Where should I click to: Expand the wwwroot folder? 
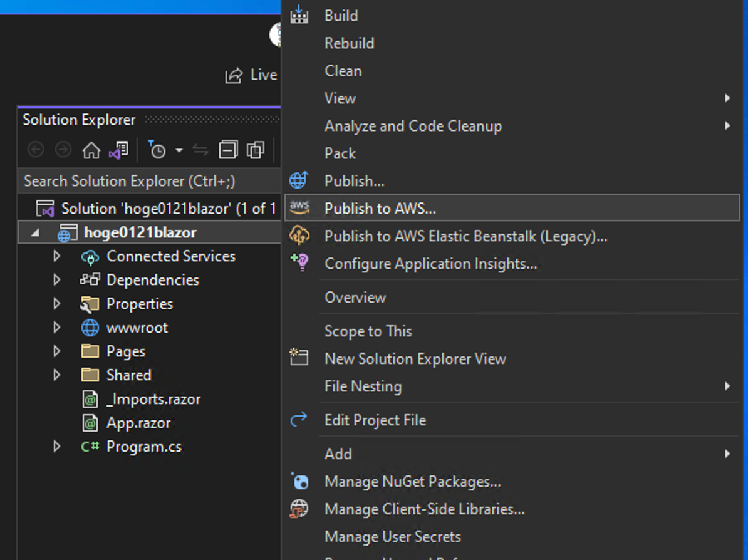[57, 327]
